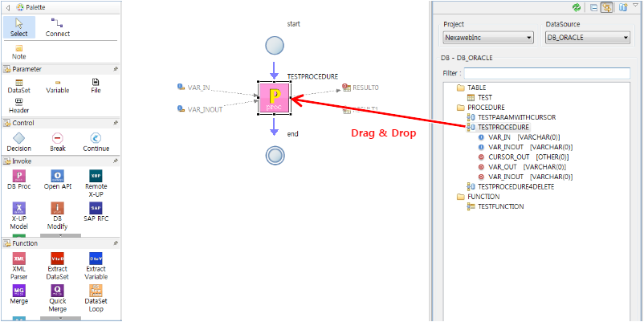Select the TESTPROCEDURE tree item

(x=503, y=127)
